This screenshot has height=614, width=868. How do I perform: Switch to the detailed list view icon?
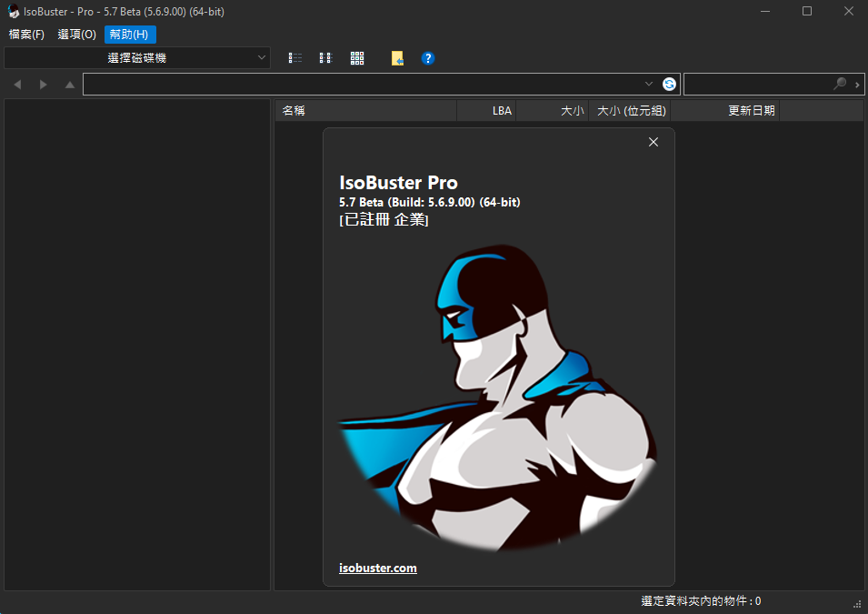tap(295, 58)
